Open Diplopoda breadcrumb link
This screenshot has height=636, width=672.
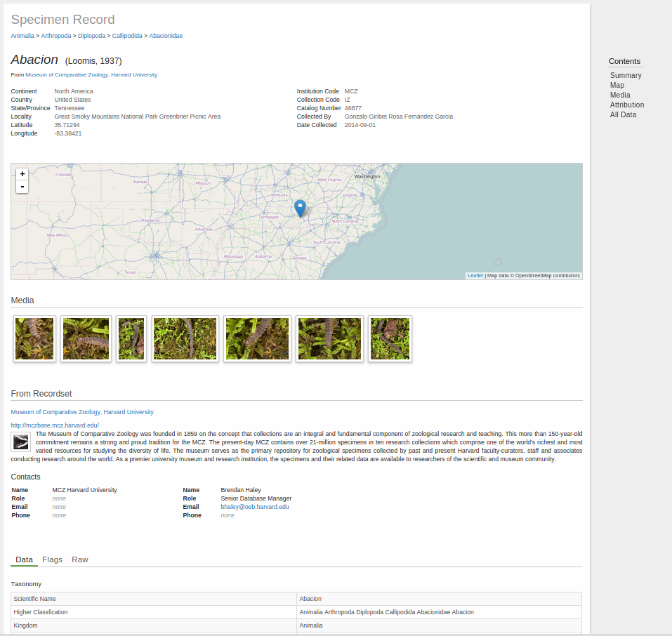(92, 36)
